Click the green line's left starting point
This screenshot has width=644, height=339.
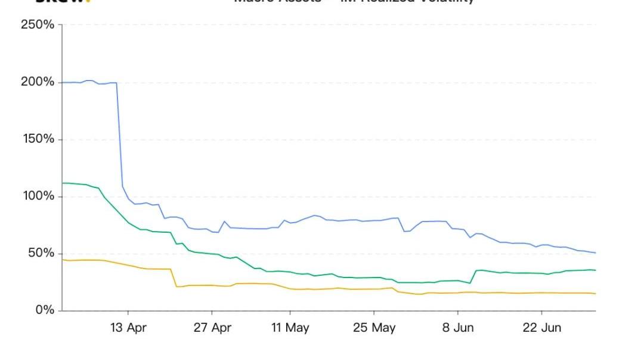click(63, 183)
